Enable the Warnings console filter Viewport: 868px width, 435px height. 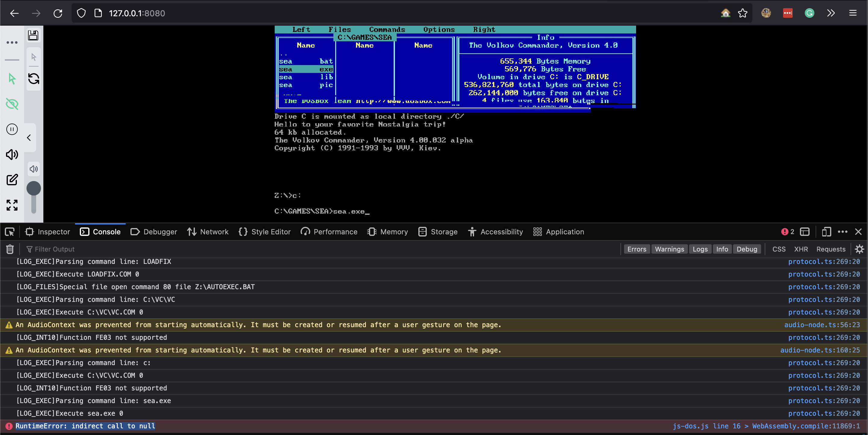tap(669, 249)
